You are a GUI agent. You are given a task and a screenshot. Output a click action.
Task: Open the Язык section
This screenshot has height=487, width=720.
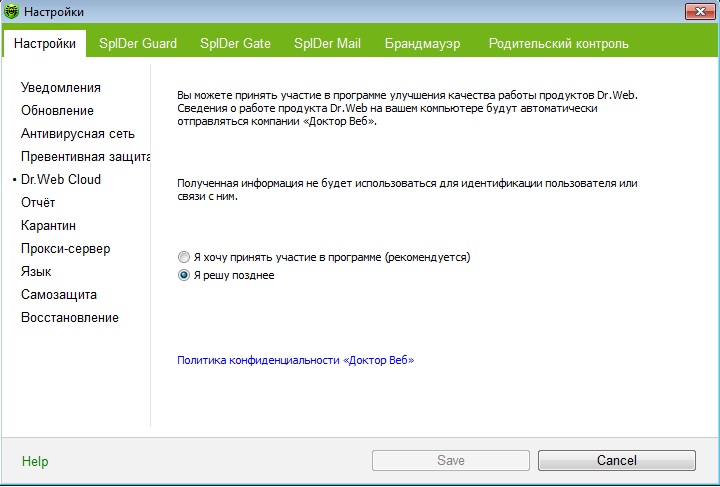point(36,271)
